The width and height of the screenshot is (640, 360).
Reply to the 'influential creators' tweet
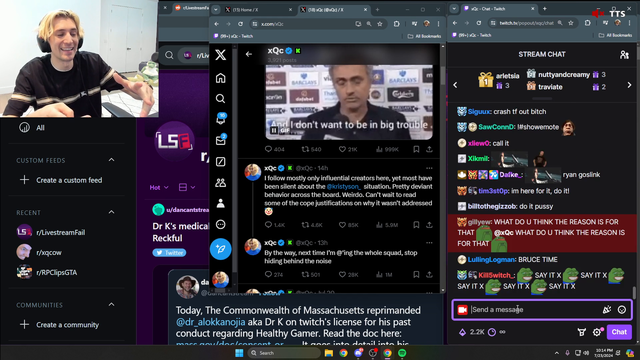click(x=268, y=224)
